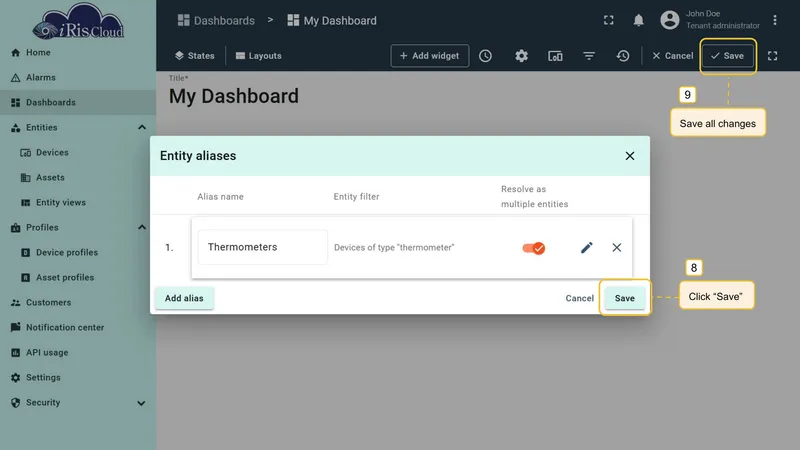Collapse the Profiles sidebar section
This screenshot has width=800, height=450.
coord(141,228)
